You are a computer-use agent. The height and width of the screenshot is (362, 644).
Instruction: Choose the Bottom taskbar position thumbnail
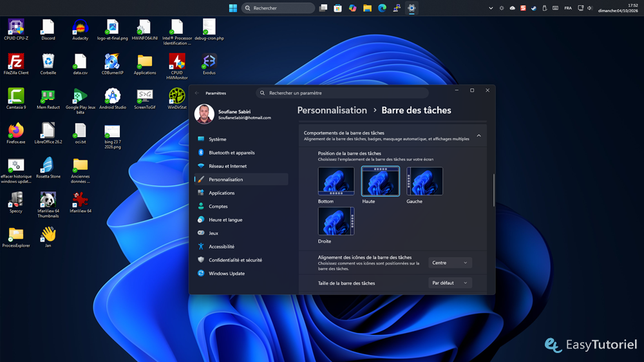tap(336, 181)
